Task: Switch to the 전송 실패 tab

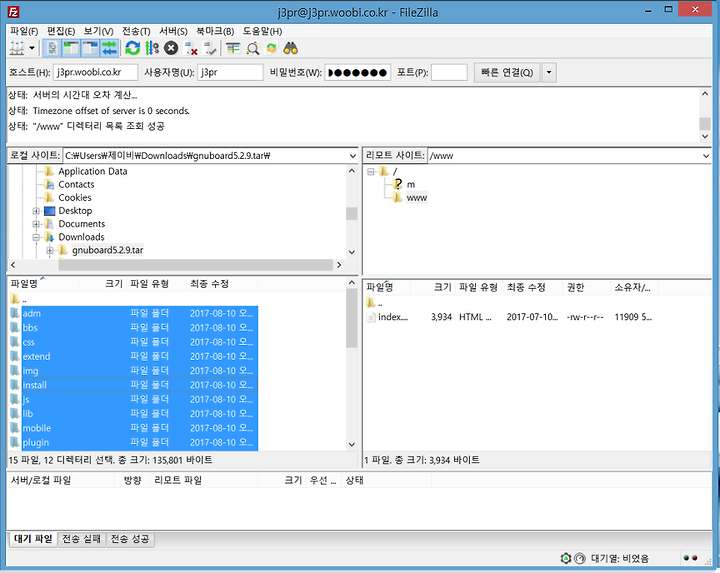Action: [81, 539]
